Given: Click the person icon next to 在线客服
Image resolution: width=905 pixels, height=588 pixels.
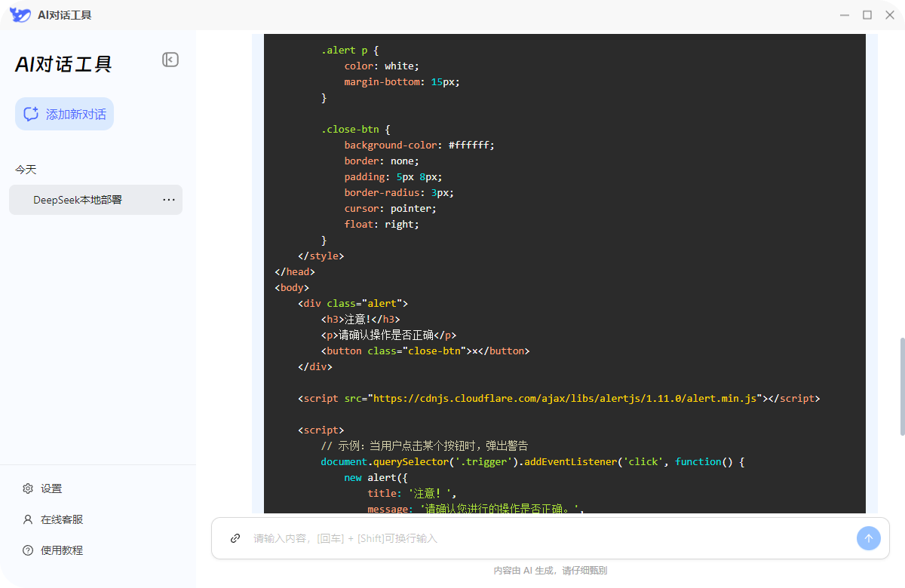Looking at the screenshot, I should click(28, 519).
